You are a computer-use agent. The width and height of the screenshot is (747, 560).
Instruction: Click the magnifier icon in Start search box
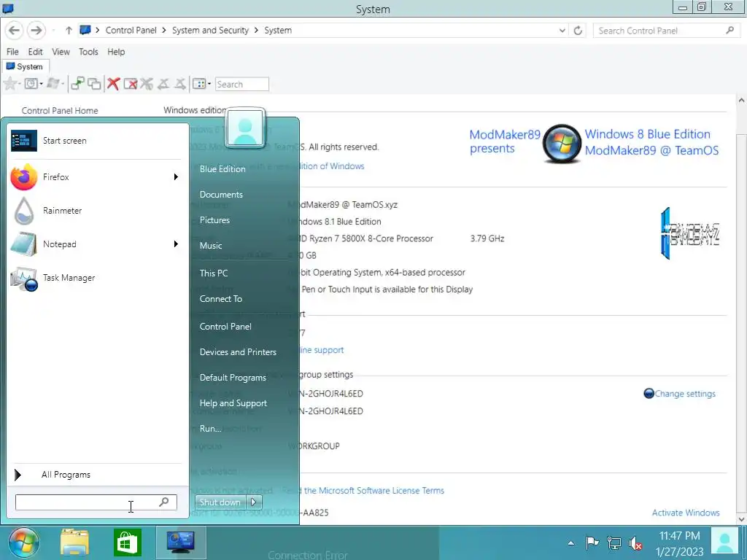[x=164, y=502]
